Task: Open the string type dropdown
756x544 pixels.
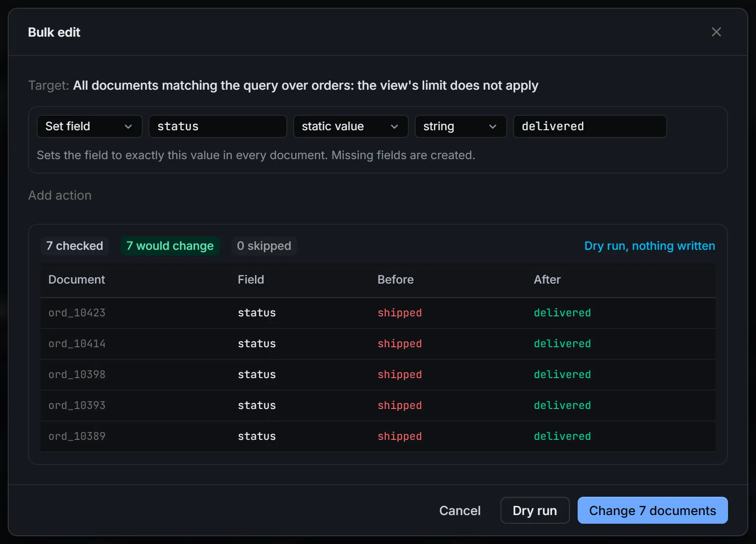Action: 460,126
